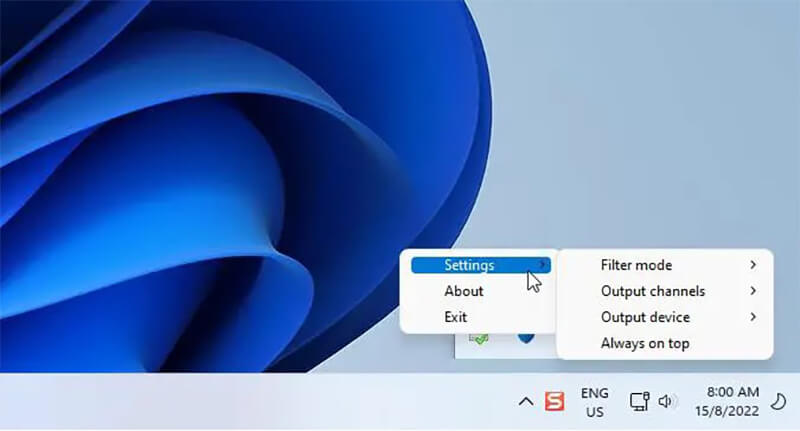Screen dimensions: 800x431
Task: Expand the Filter mode submenu arrow
Action: point(752,265)
